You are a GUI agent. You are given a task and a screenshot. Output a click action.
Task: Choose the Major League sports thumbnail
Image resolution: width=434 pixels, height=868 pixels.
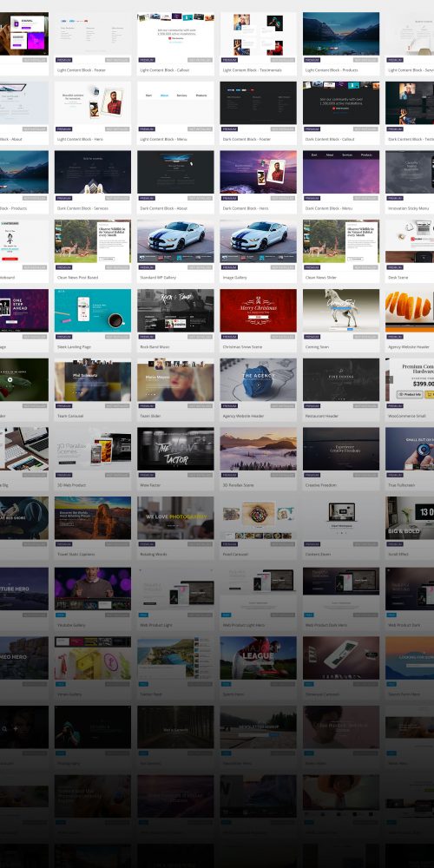point(258,658)
